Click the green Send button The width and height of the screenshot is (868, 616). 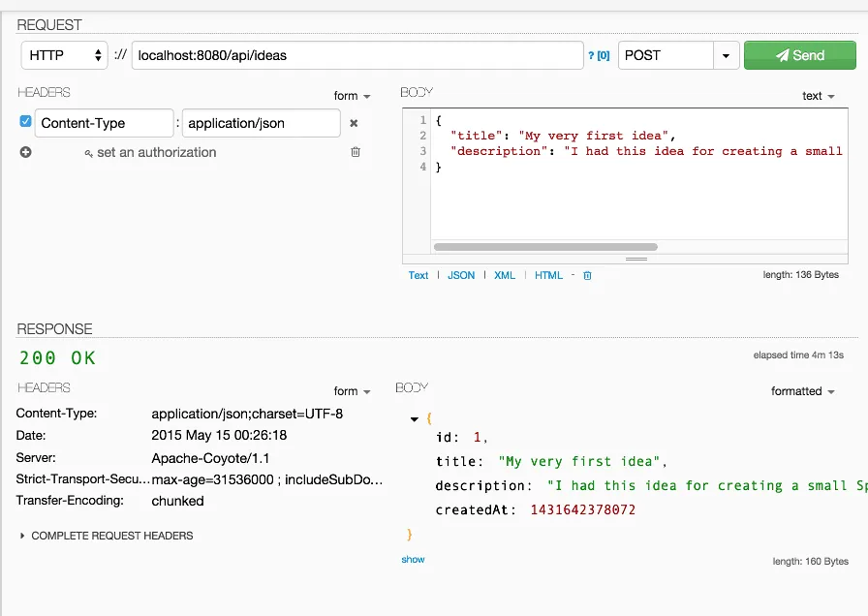799,55
